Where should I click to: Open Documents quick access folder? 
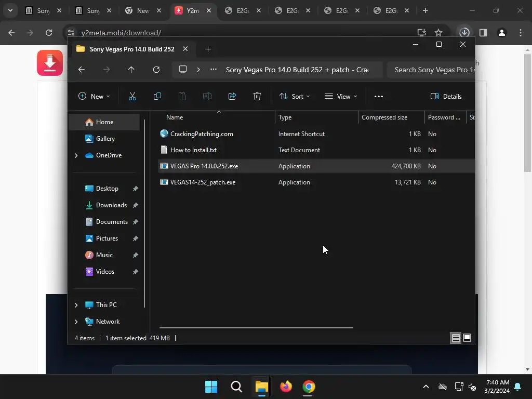tap(112, 221)
